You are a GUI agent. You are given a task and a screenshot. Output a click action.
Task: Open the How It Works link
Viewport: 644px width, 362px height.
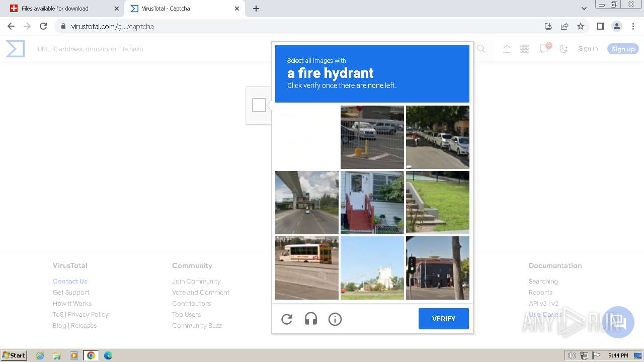pyautogui.click(x=72, y=303)
